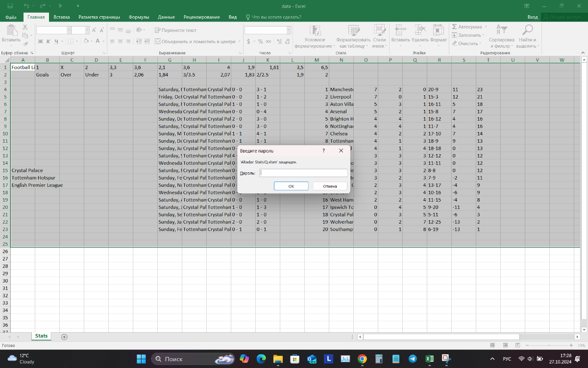
Task: Toggle align text left
Action: tap(112, 41)
